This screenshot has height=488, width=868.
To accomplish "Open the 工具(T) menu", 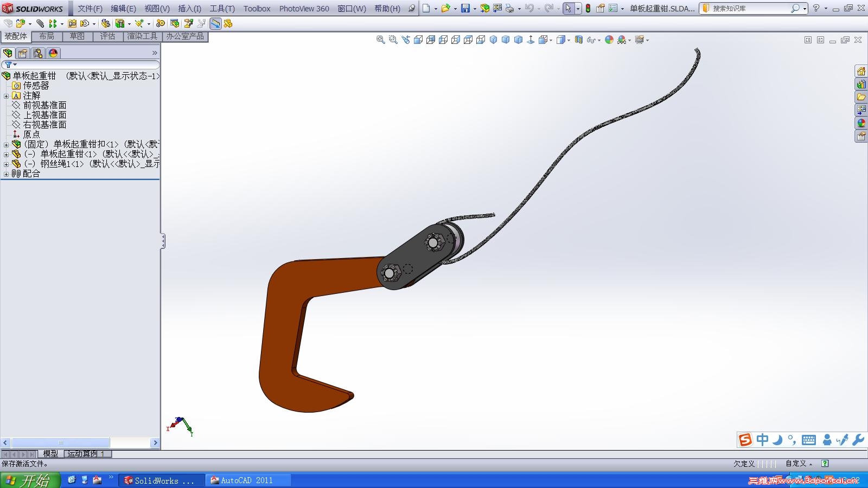I will tap(222, 9).
